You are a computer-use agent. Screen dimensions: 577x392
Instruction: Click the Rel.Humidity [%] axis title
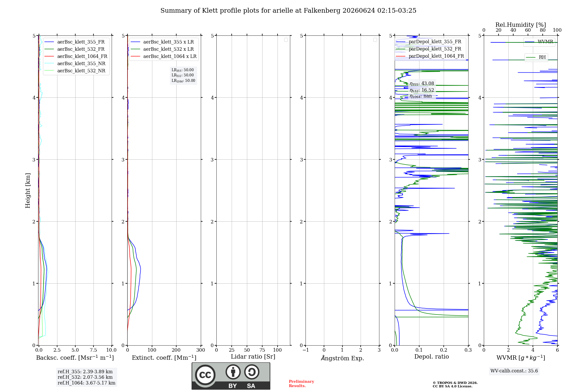(x=521, y=25)
